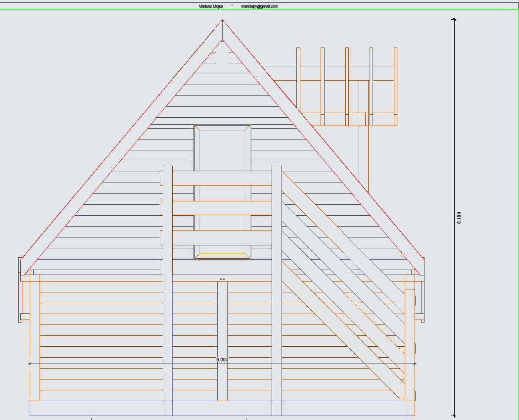This screenshot has height=420, width=519.
Task: Click the roof apex at the ridge
Action: tap(222, 20)
